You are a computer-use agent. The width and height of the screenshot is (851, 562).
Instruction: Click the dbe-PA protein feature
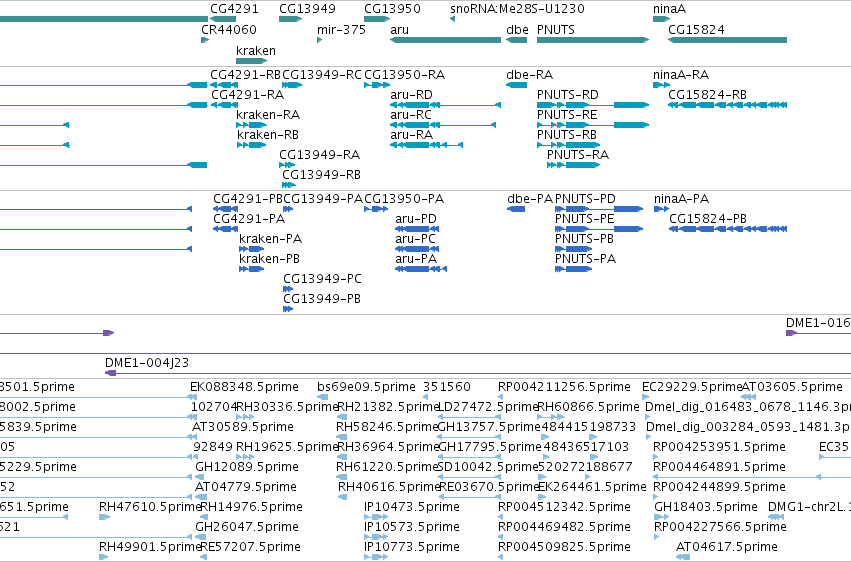click(x=516, y=209)
